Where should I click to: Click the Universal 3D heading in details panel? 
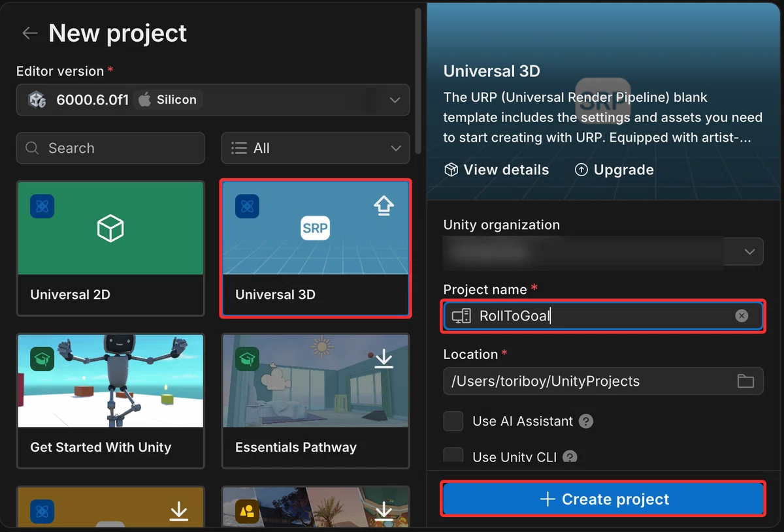(x=492, y=71)
